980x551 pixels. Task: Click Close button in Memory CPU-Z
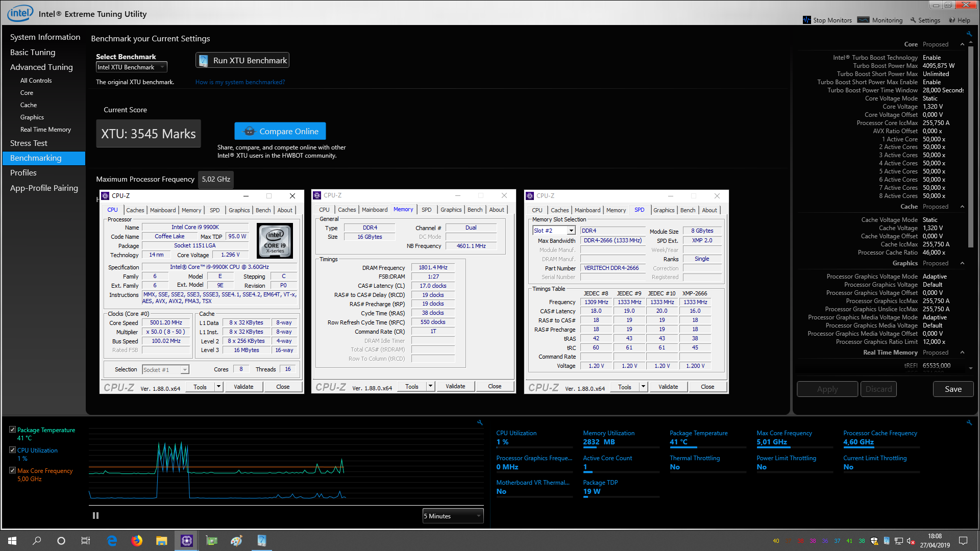pos(495,386)
